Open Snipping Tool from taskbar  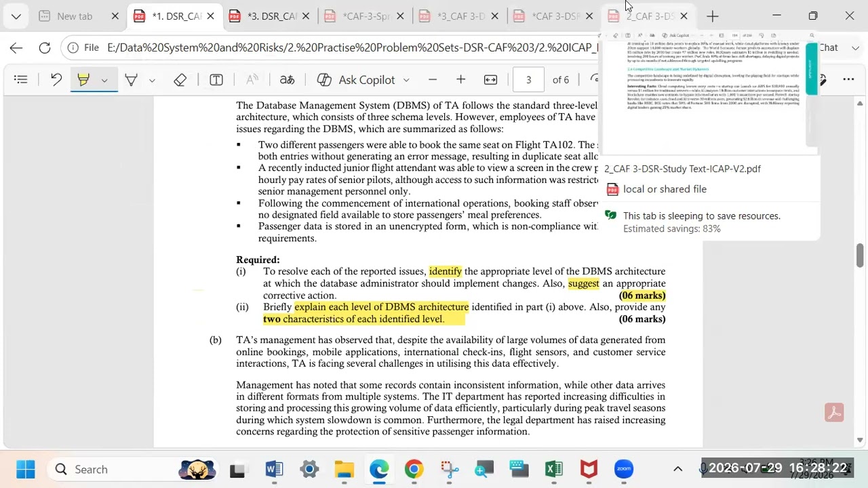[449, 469]
